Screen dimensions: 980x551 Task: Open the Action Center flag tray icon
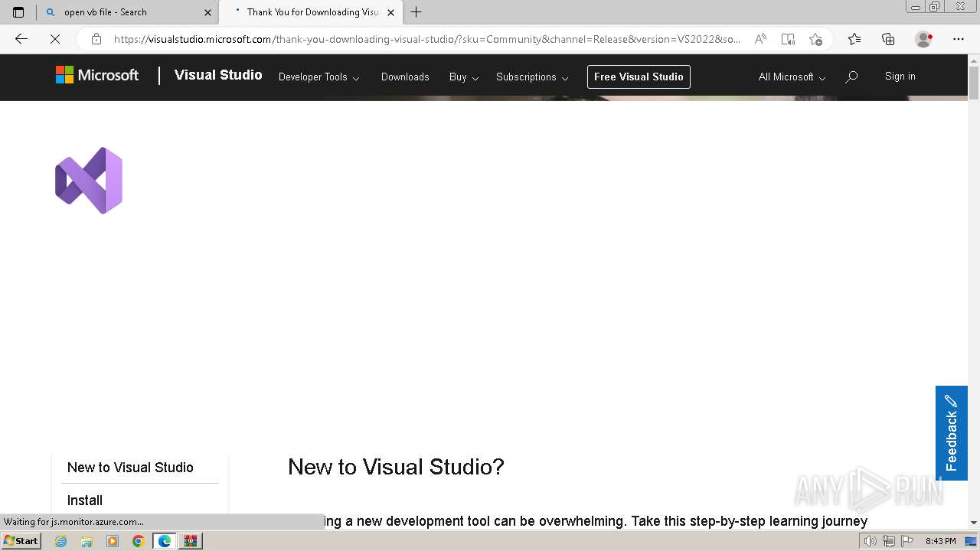(x=906, y=541)
